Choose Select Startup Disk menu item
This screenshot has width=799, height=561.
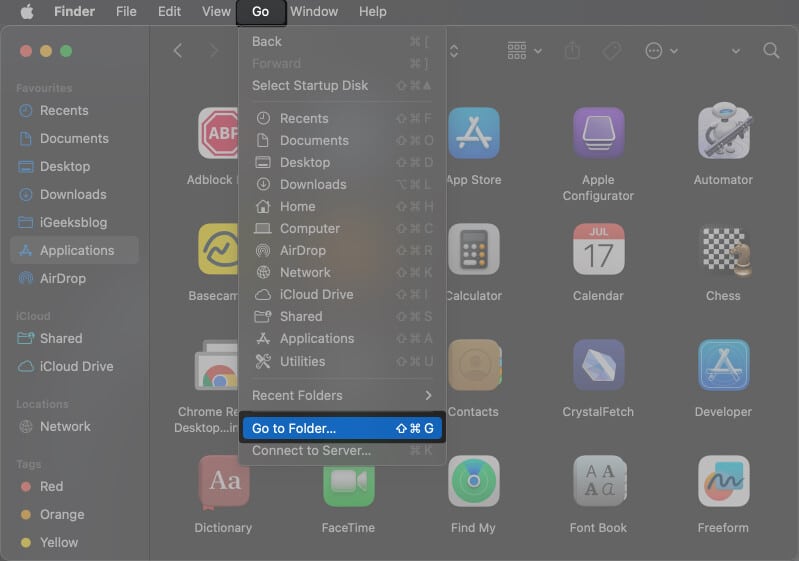tap(342, 86)
